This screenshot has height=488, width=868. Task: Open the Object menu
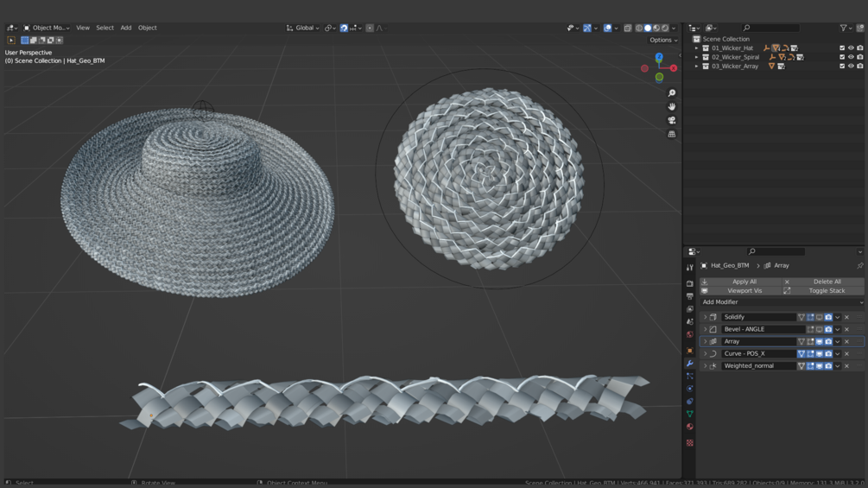pyautogui.click(x=147, y=28)
